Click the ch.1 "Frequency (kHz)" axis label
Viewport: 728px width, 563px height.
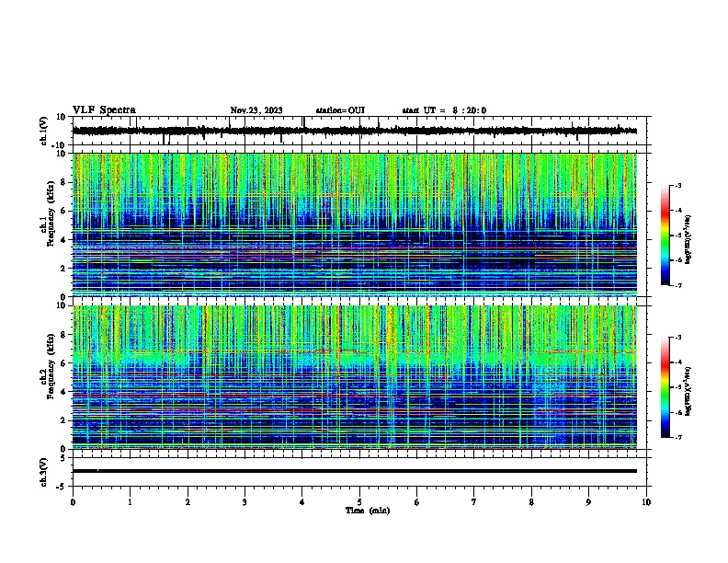tap(51, 213)
